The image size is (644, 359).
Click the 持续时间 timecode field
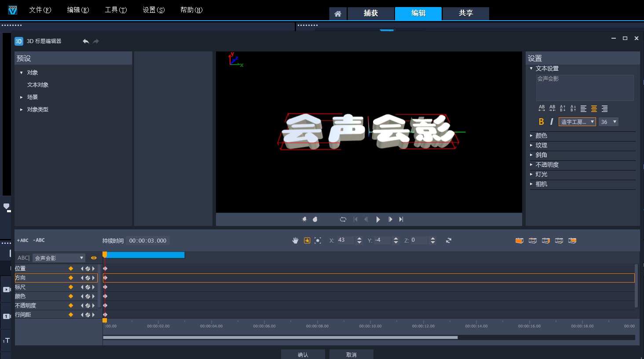point(148,241)
